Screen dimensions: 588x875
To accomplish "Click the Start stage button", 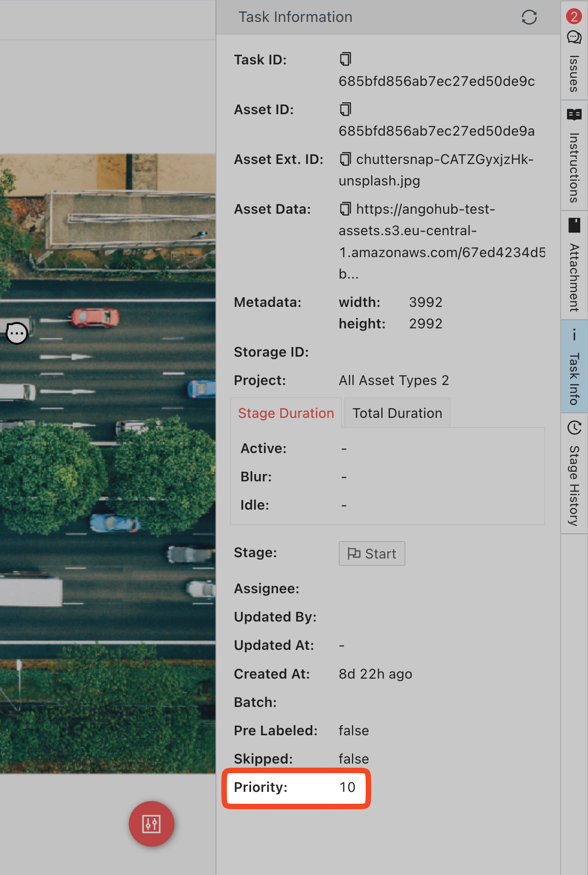I will (372, 553).
